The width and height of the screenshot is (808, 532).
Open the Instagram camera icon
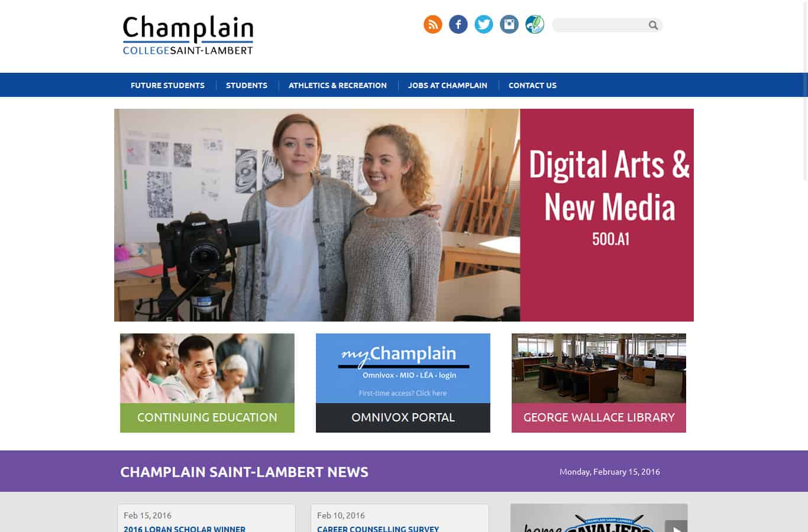tap(509, 24)
